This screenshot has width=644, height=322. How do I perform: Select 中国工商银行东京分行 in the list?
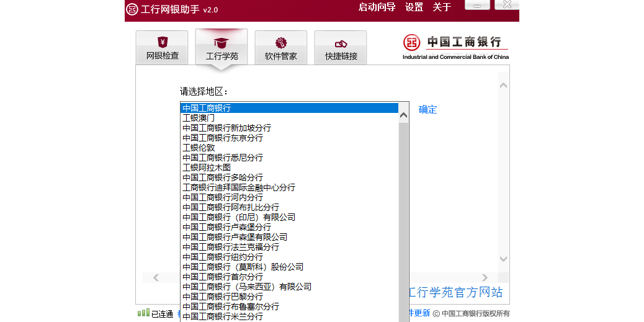(289, 138)
